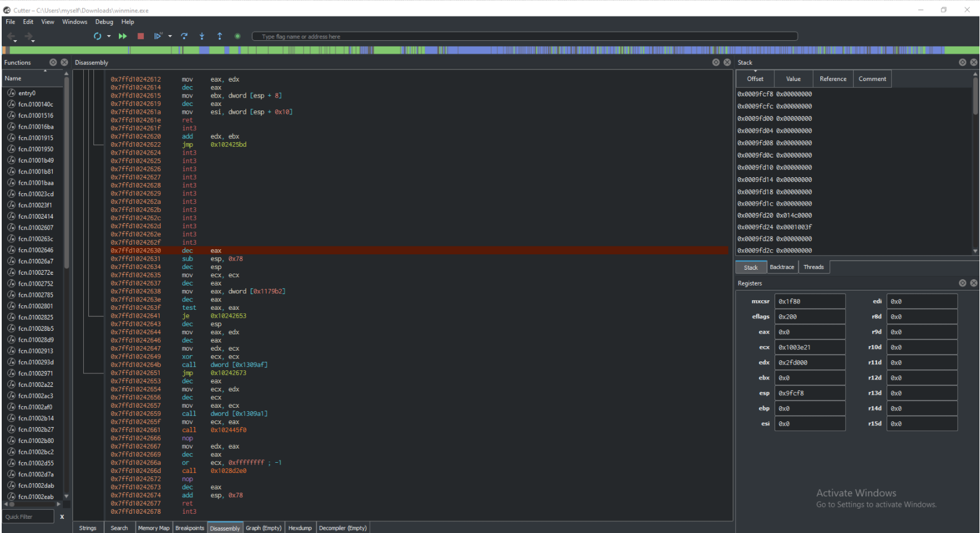Stop the debug session
Image resolution: width=980 pixels, height=533 pixels.
pyautogui.click(x=141, y=36)
